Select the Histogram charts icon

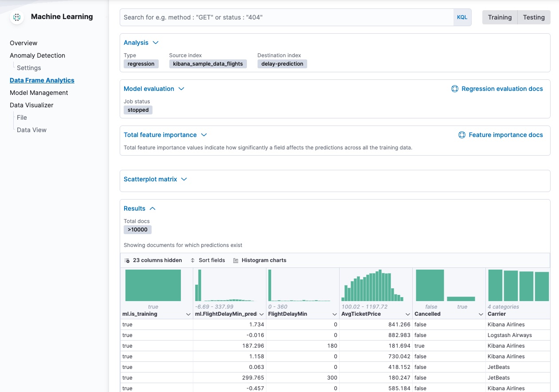click(235, 260)
